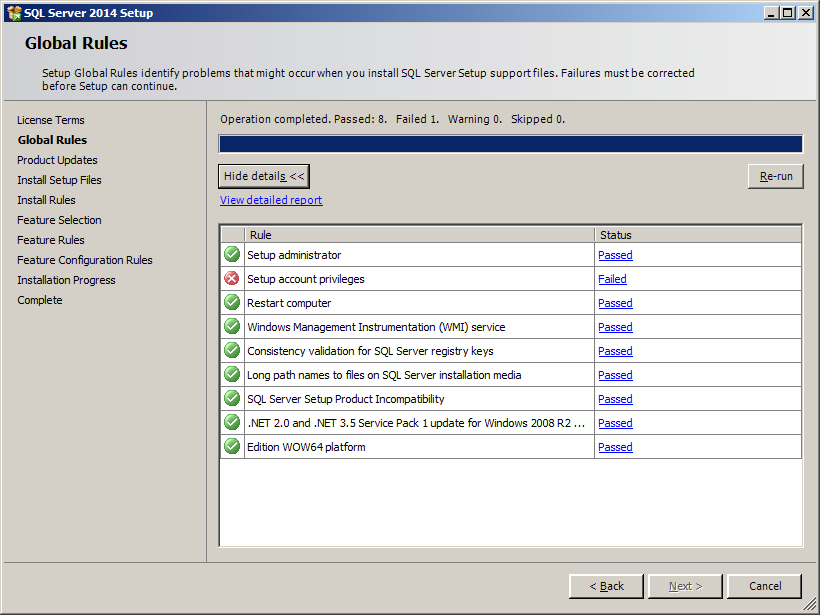Viewport: 820px width, 615px height.
Task: Select Product Updates step in sidebar
Action: (x=57, y=160)
